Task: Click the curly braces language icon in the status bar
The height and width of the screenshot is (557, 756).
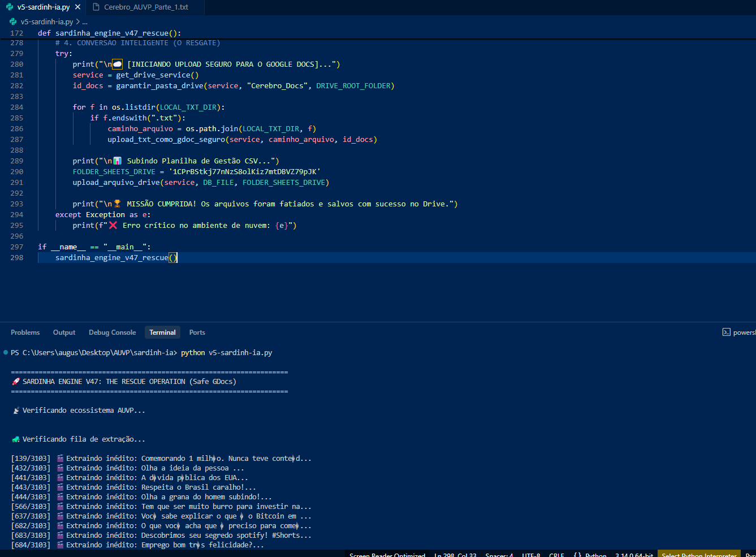Action: 577,555
